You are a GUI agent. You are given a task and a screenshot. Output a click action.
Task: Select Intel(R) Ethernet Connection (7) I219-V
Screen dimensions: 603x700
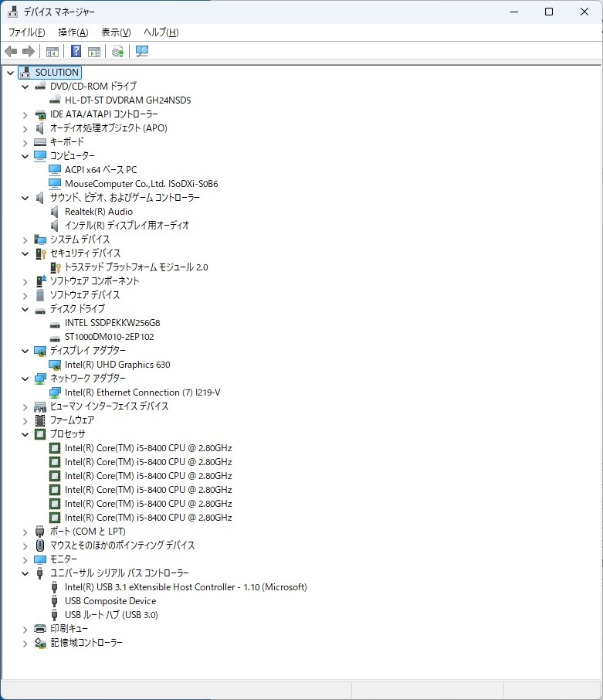coord(142,392)
